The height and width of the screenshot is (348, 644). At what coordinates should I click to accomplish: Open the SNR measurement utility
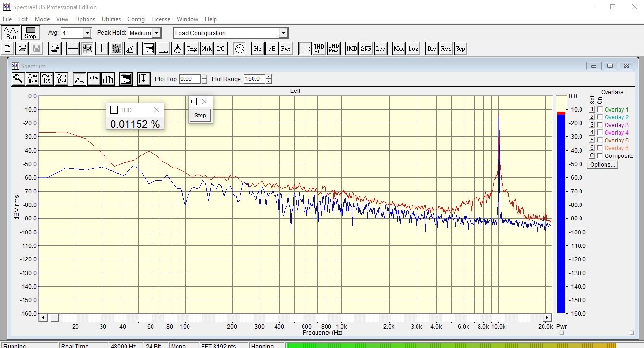coord(366,49)
